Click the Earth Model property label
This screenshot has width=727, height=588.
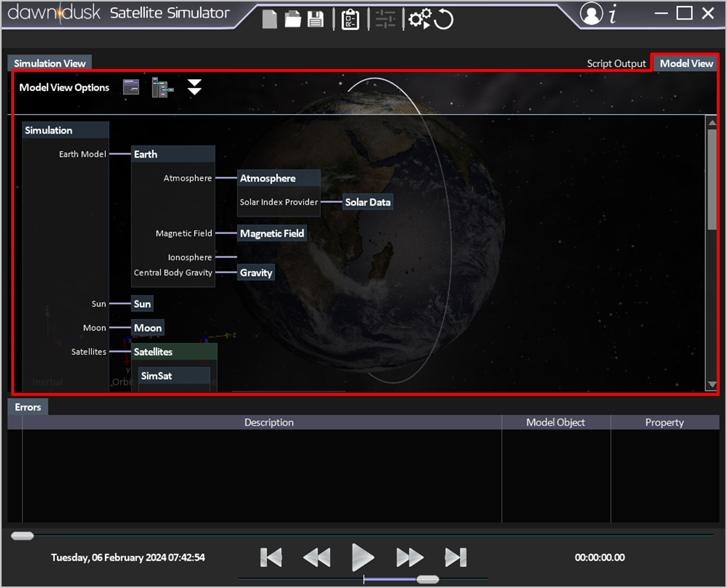click(x=83, y=154)
